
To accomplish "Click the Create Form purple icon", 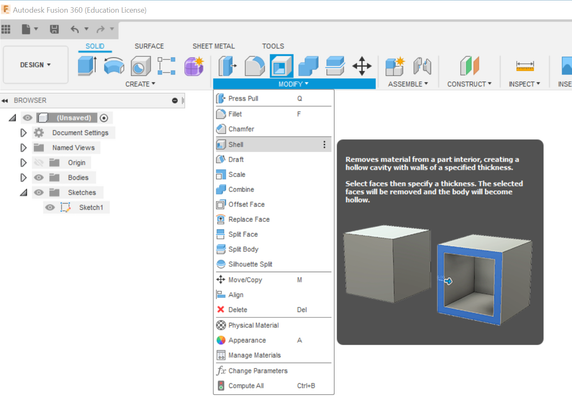I will 194,66.
